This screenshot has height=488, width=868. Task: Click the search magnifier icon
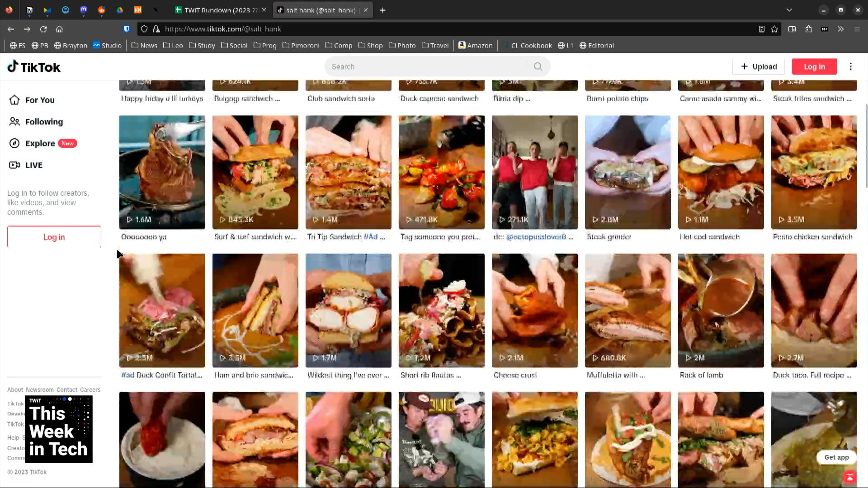coord(538,66)
